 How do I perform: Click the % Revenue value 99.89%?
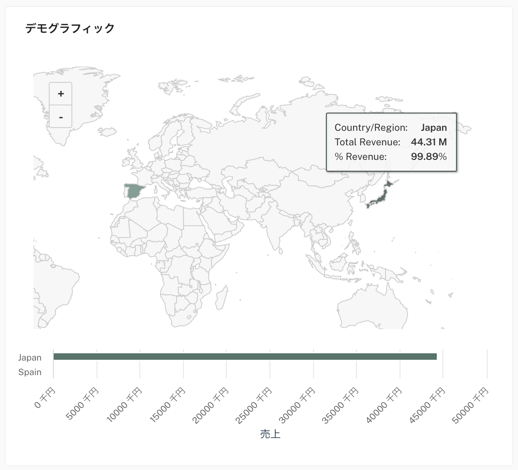(429, 156)
